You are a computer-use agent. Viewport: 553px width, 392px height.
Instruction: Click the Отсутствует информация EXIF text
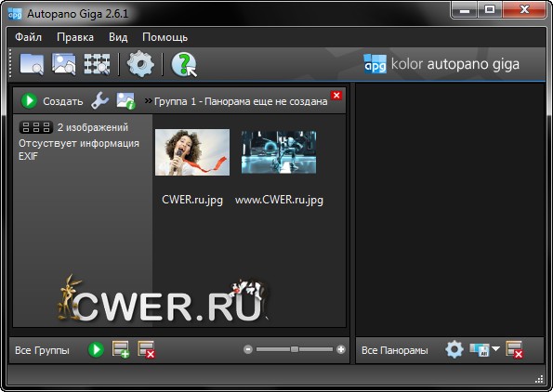tap(79, 150)
